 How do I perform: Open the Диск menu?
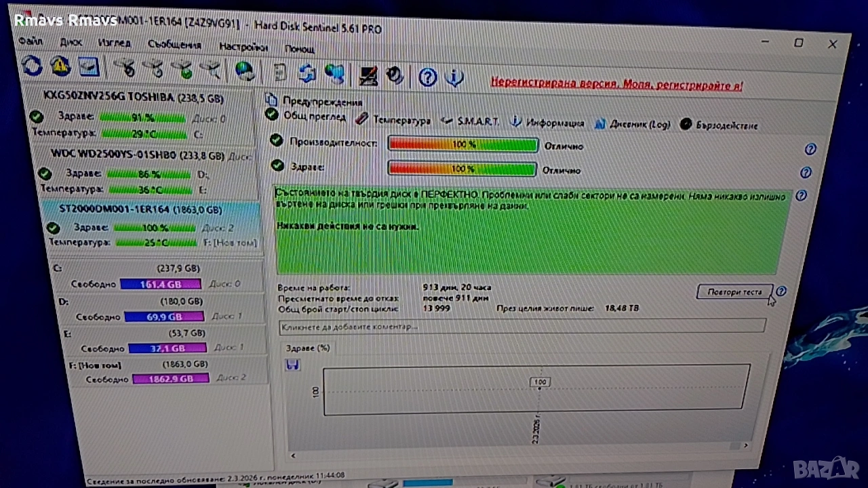pos(71,42)
